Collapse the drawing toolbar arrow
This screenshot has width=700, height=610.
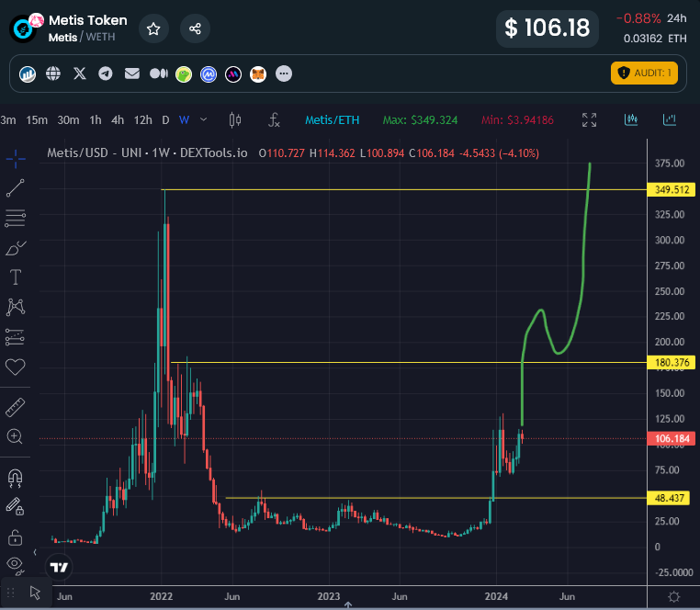point(35,552)
